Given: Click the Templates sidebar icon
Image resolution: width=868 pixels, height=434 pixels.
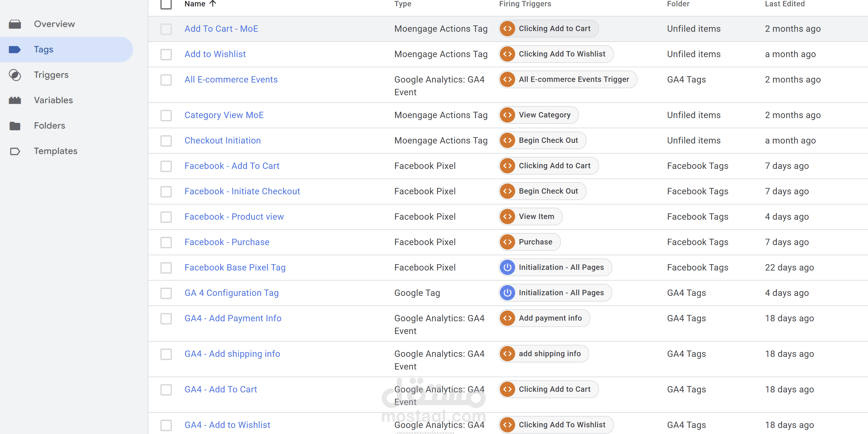Looking at the screenshot, I should (15, 151).
